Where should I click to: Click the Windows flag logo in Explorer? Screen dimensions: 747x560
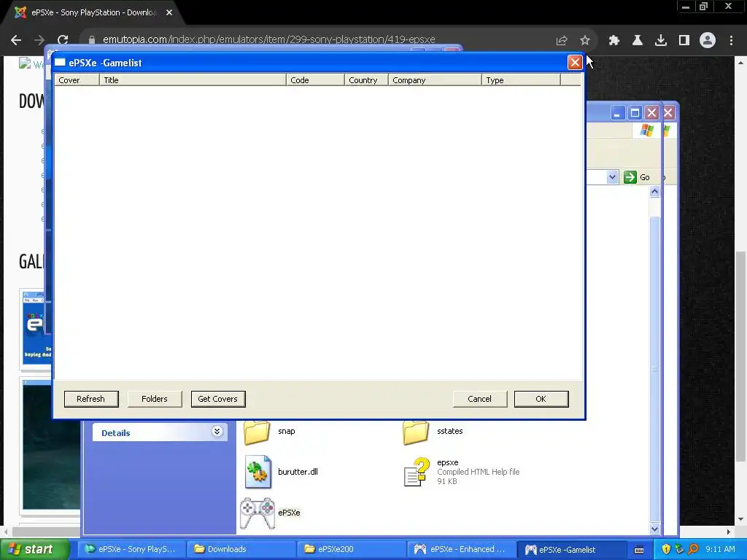[646, 130]
